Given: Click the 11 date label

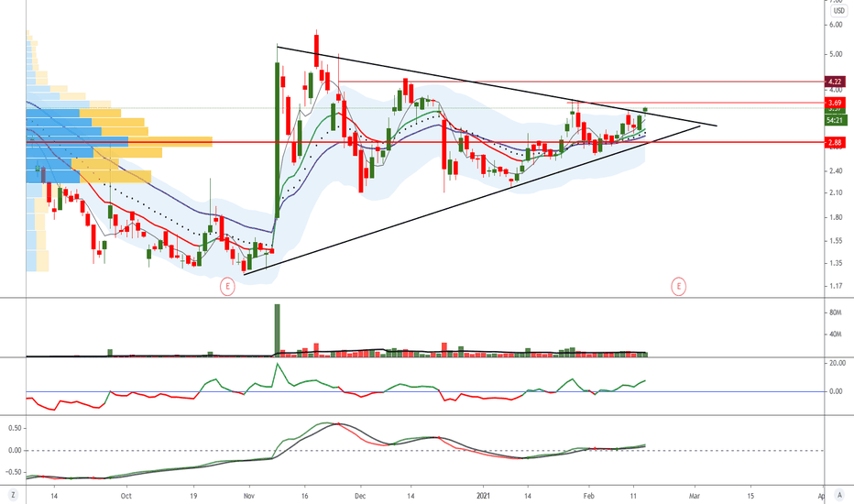Looking at the screenshot, I should coord(633,496).
